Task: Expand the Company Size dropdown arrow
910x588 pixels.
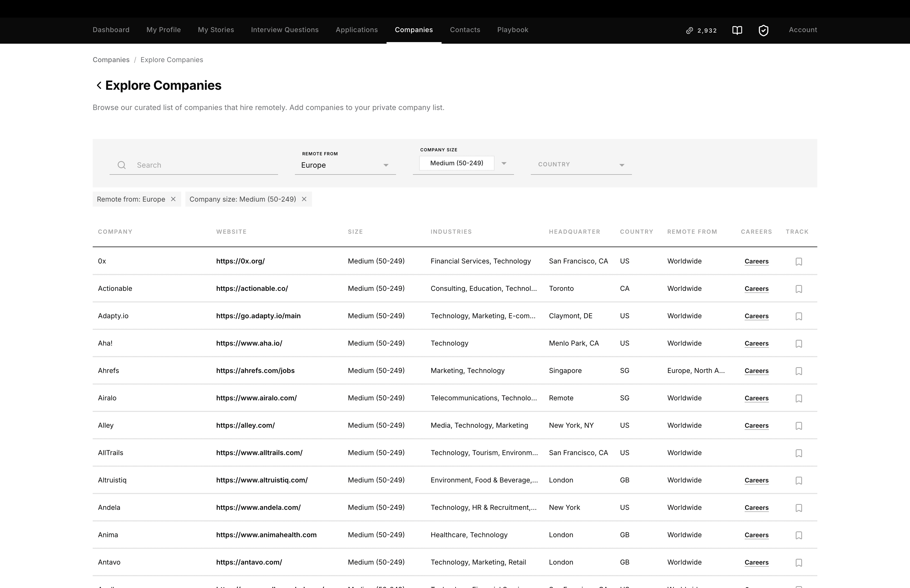Action: [x=504, y=163]
